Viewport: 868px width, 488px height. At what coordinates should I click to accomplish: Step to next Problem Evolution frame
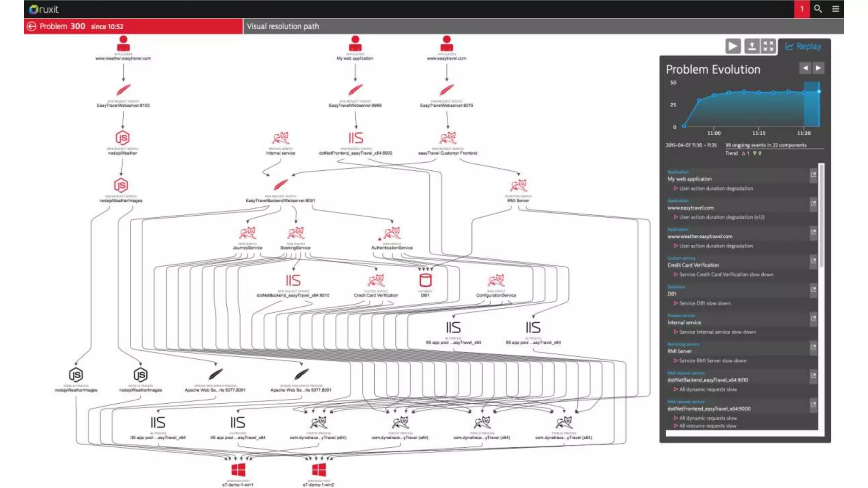pos(818,68)
